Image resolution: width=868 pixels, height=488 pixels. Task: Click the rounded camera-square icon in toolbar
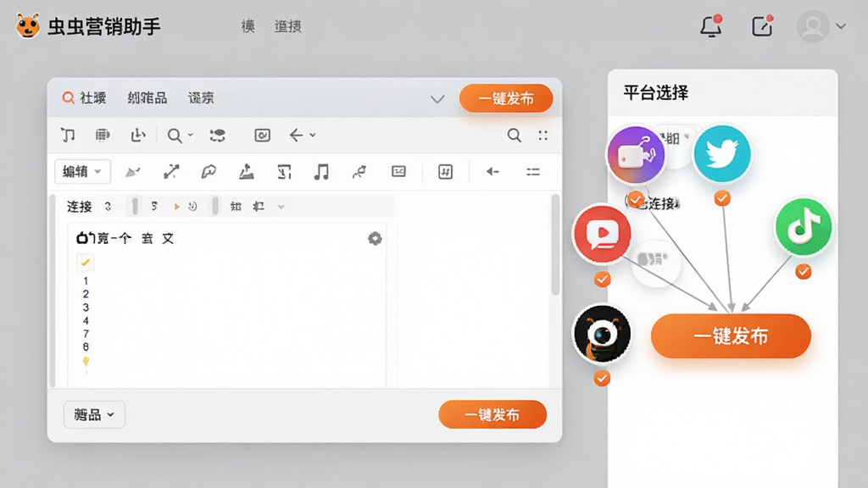click(x=263, y=135)
